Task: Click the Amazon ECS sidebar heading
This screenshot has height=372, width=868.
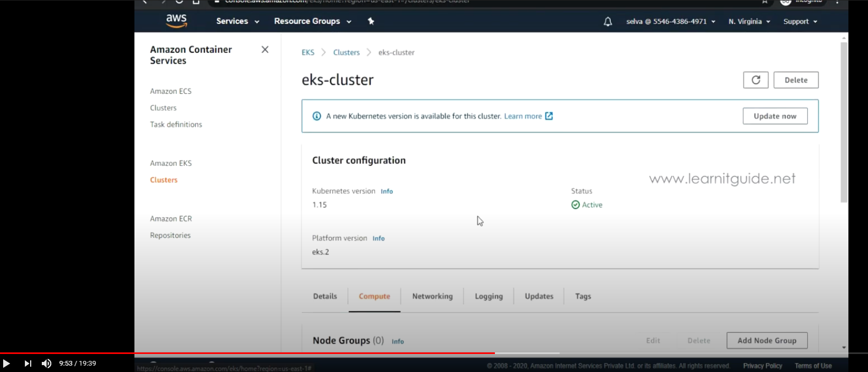Action: tap(170, 91)
